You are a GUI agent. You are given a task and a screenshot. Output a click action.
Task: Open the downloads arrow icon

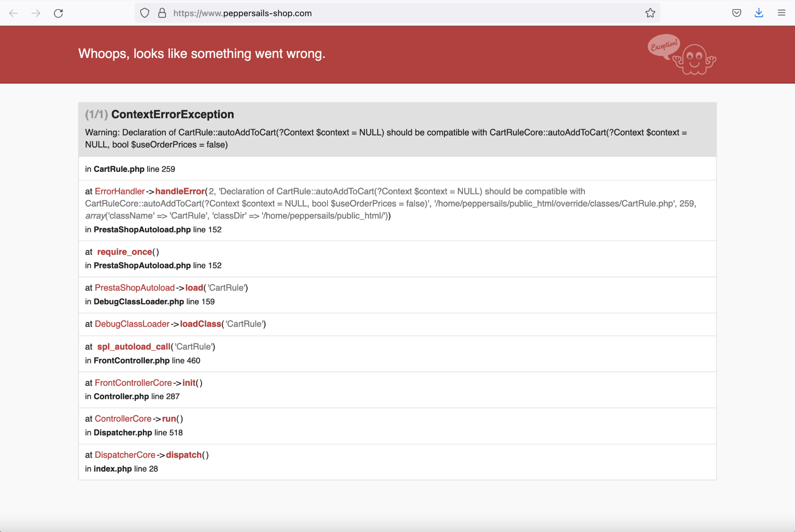pos(759,13)
